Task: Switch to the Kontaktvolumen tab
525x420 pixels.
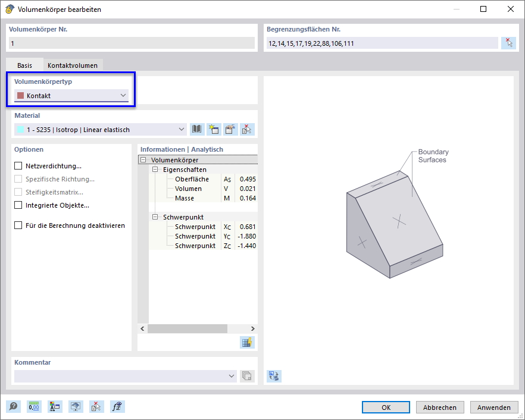Action: [x=73, y=65]
